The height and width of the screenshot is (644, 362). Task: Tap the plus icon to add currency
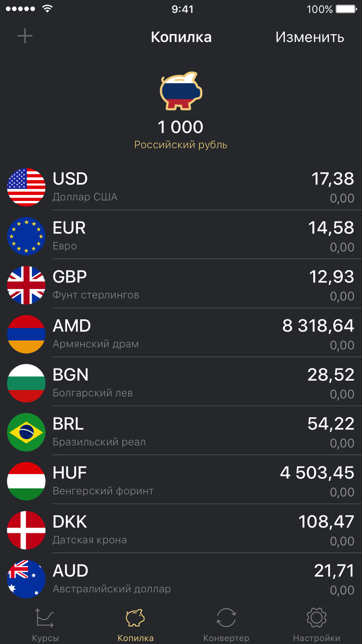point(25,36)
